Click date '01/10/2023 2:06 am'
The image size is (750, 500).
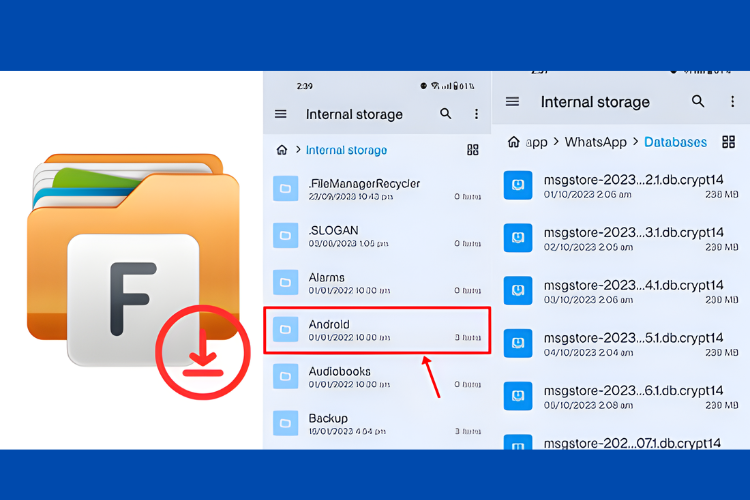pyautogui.click(x=587, y=195)
